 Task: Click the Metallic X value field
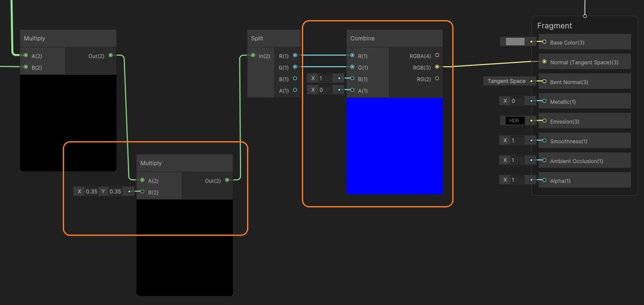tap(517, 101)
